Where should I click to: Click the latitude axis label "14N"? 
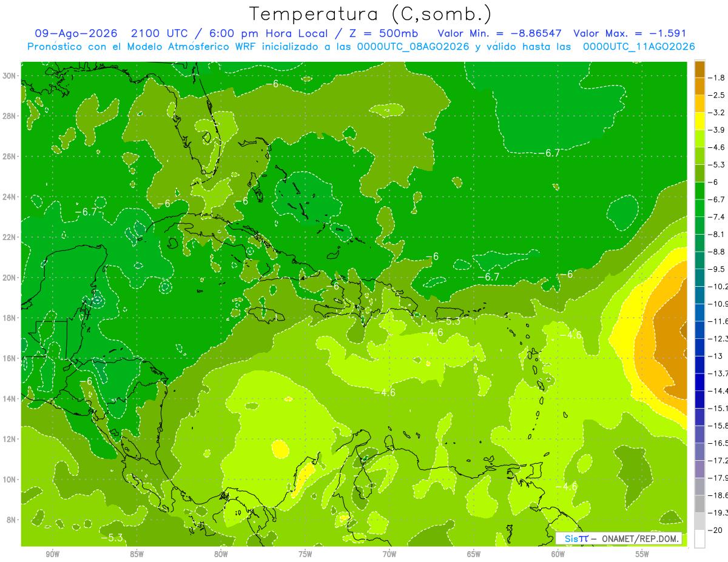(x=10, y=398)
